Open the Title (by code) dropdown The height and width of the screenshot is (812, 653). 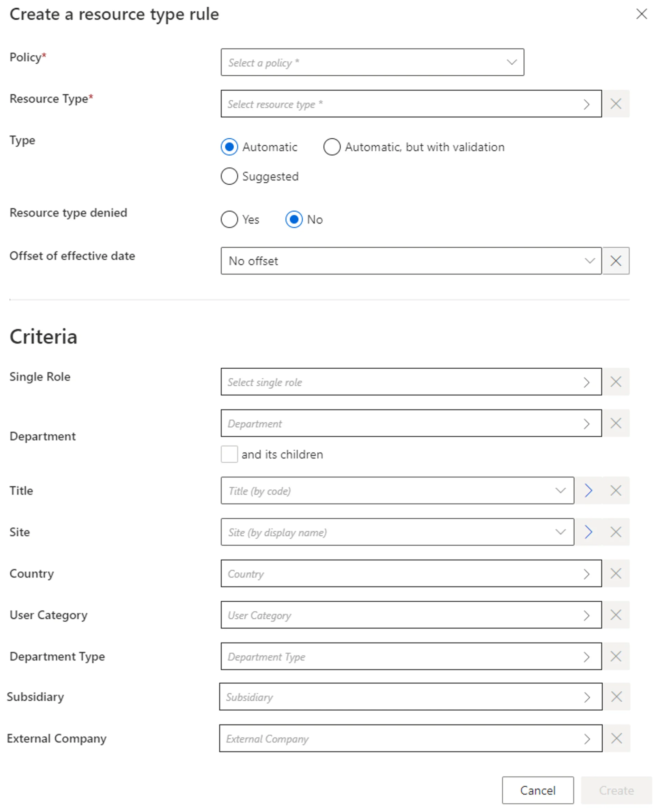(x=398, y=490)
